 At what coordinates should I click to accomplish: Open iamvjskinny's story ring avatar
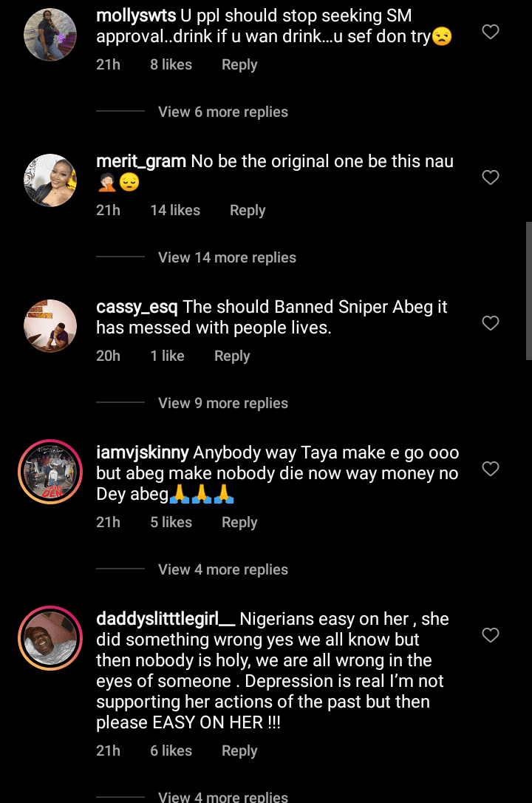tap(50, 472)
